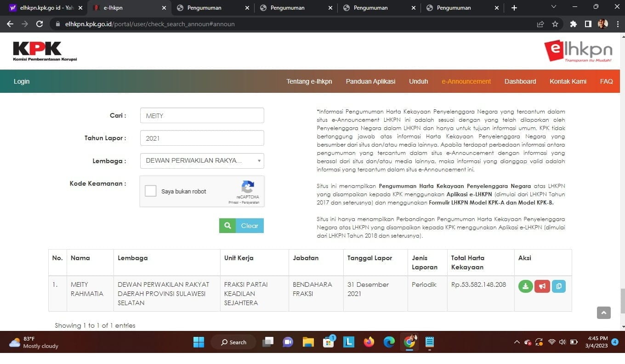This screenshot has height=364, width=625.
Task: Click the Tahun Lapor input field
Action: [x=202, y=138]
